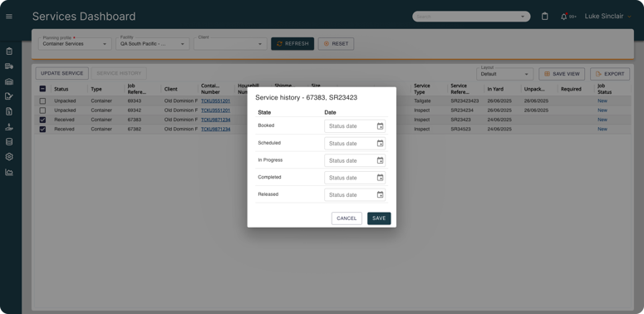Open the warehouse sidebar icon
The width and height of the screenshot is (644, 314).
[9, 81]
